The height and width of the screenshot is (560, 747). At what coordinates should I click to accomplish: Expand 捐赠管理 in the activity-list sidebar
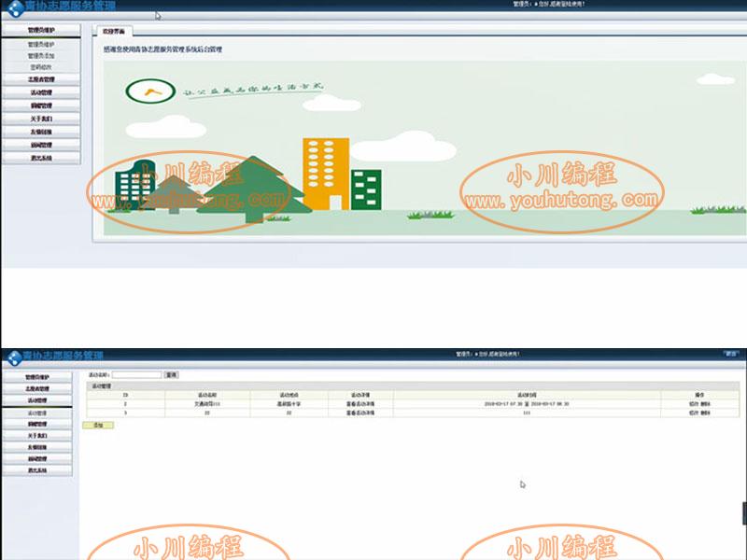point(37,424)
